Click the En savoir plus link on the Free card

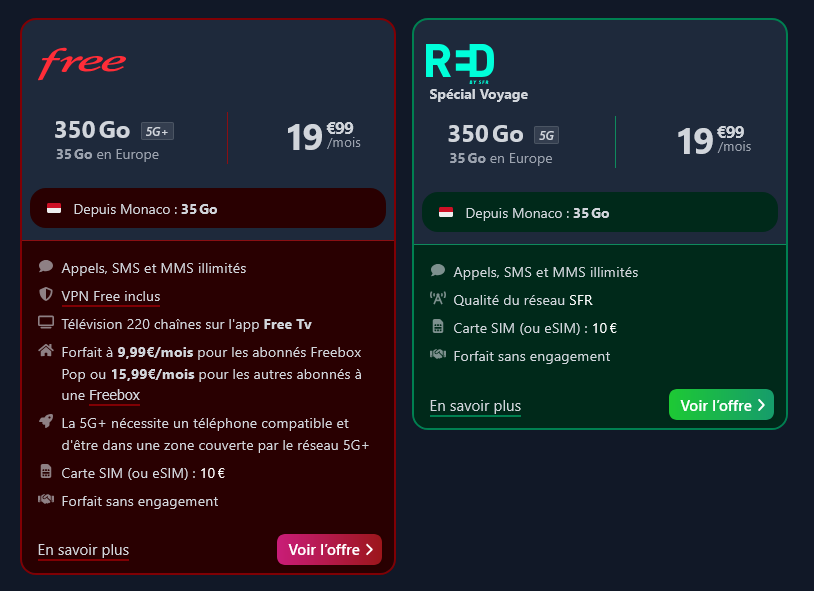point(83,550)
